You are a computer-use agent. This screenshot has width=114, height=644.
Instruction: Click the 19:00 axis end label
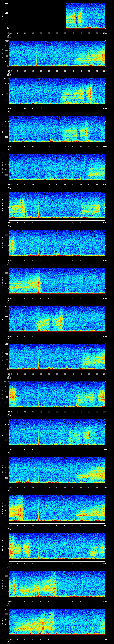coord(105,374)
